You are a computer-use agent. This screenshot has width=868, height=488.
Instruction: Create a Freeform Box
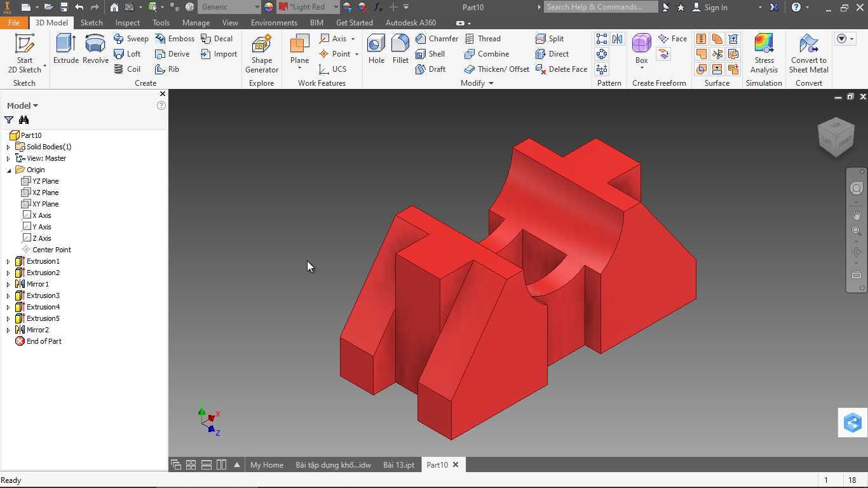coord(641,50)
